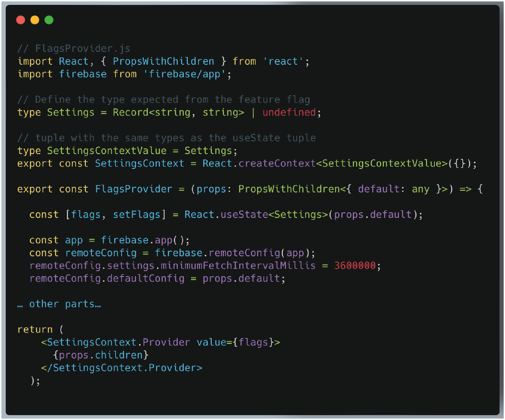Click the '// FlagsProvider.js' comment line
Viewport: 505px width, 420px height.
(74, 48)
